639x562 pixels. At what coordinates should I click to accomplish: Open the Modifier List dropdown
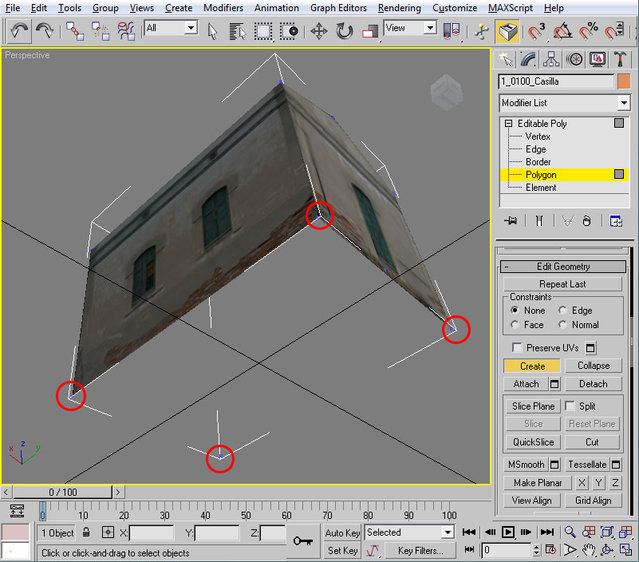[623, 103]
